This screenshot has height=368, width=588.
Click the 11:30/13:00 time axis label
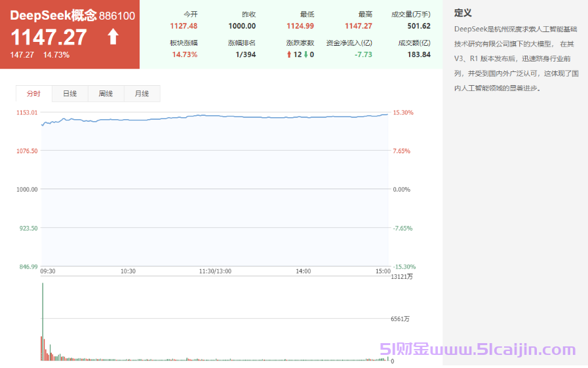(215, 271)
